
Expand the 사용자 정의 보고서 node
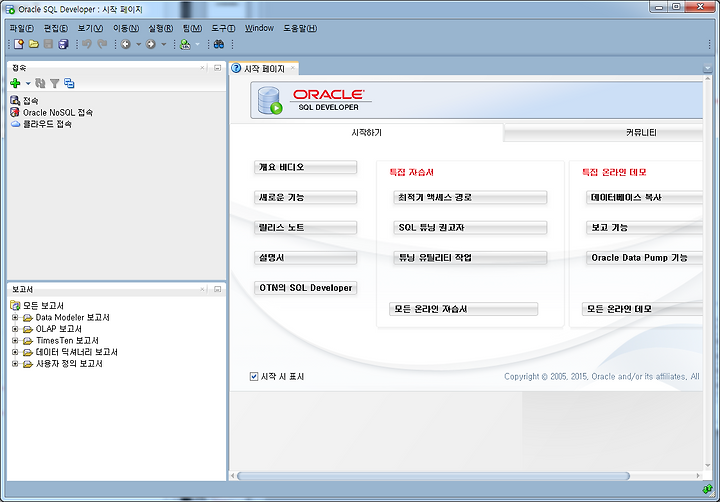(15, 363)
